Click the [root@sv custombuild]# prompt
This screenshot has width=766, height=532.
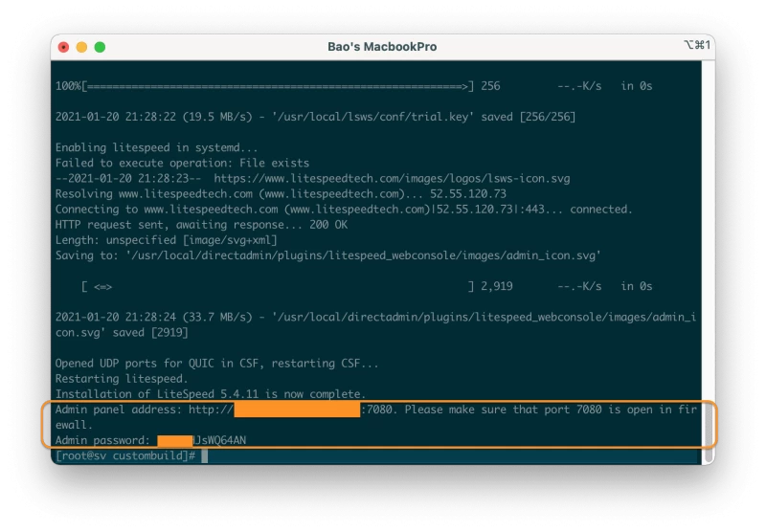(125, 455)
